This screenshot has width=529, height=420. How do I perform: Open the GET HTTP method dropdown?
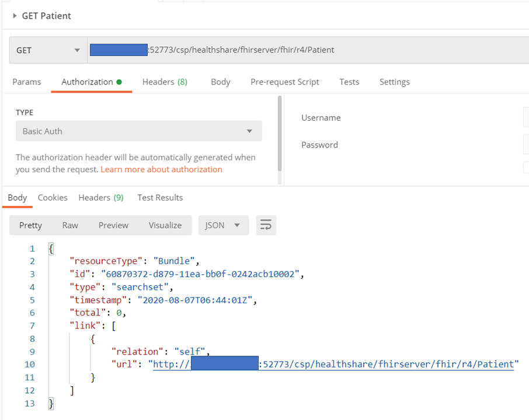coord(48,50)
